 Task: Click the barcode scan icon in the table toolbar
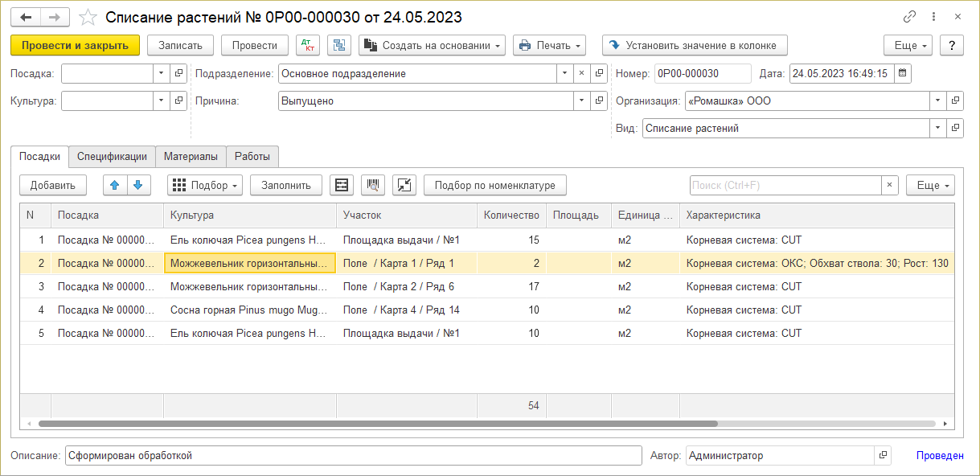373,185
